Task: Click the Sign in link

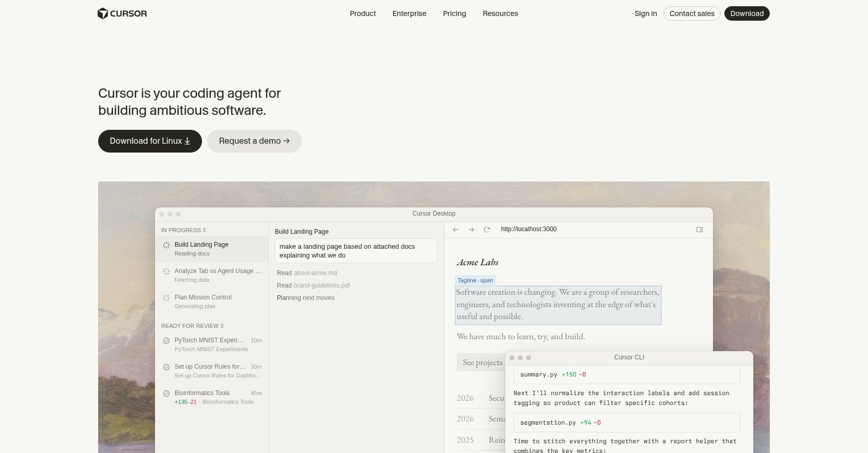Action: coord(645,13)
